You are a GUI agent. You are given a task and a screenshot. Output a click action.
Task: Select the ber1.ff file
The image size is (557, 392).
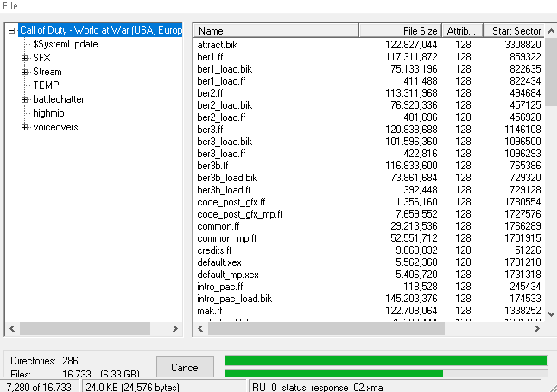[x=210, y=57]
